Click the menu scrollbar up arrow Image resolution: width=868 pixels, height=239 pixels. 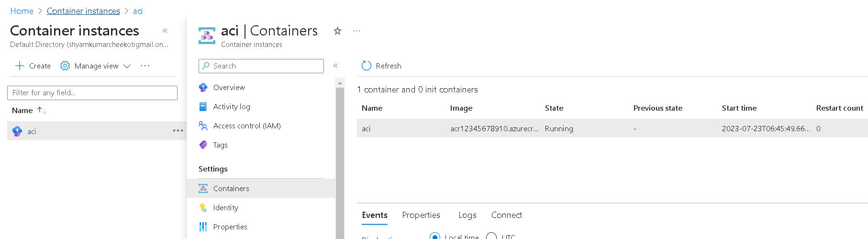[x=340, y=83]
